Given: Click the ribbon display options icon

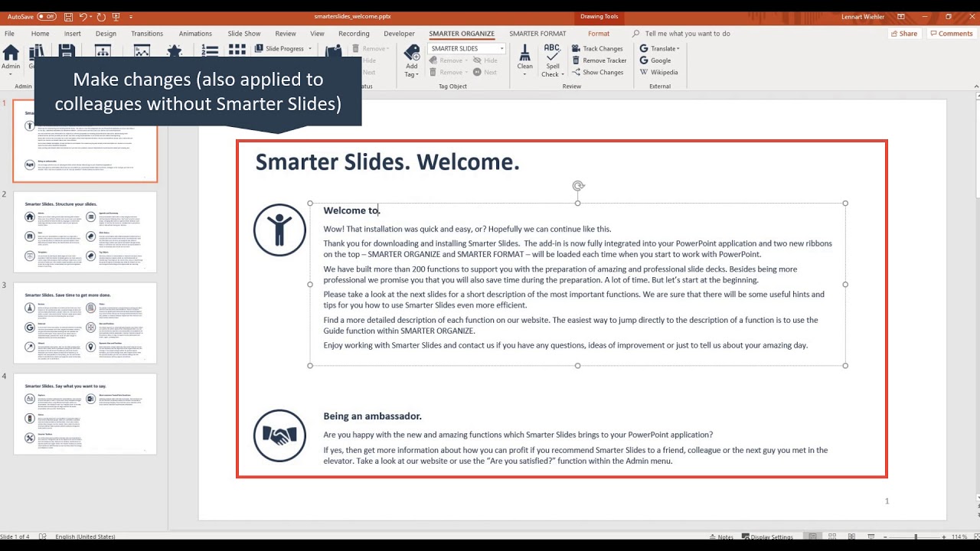Looking at the screenshot, I should pos(901,16).
